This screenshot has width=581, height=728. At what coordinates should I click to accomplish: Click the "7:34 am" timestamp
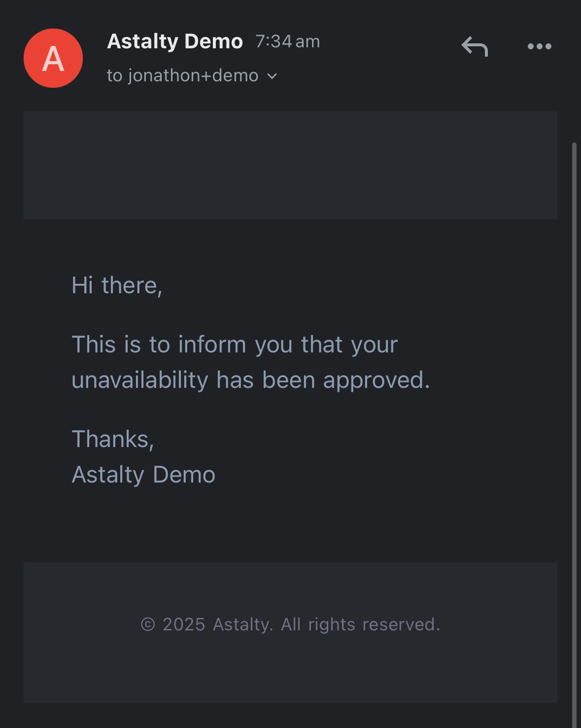tap(288, 41)
